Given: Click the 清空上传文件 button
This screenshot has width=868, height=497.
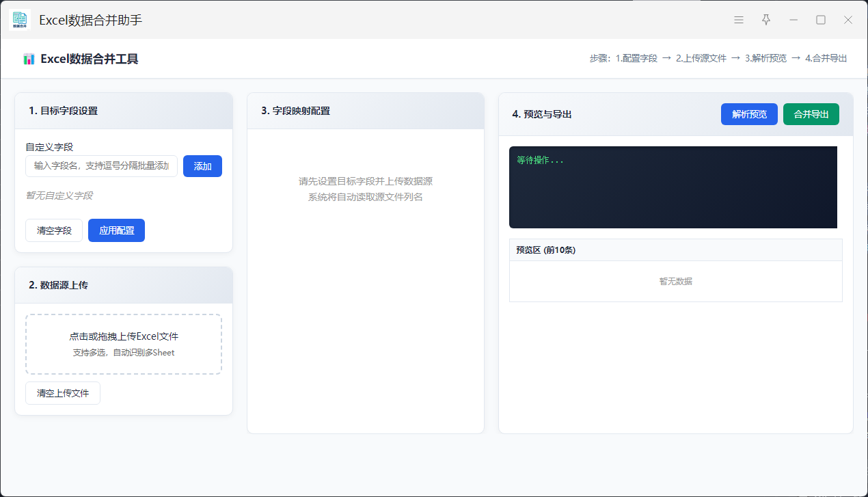Looking at the screenshot, I should coord(63,393).
